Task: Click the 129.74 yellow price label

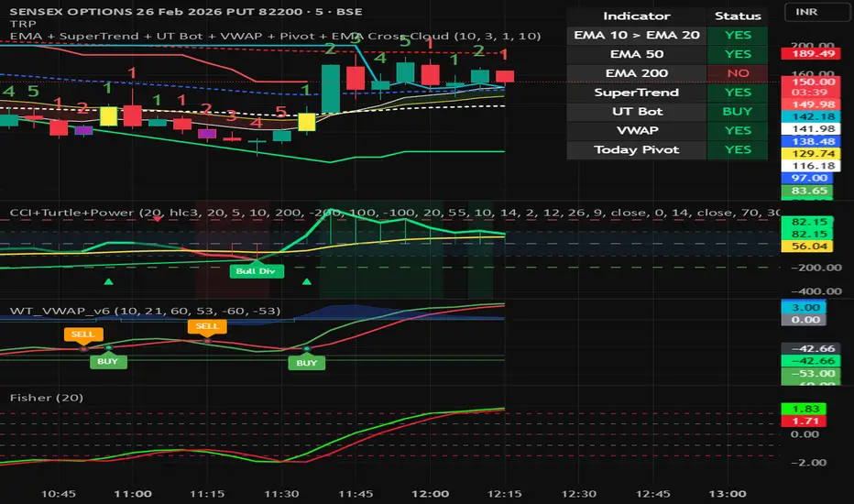Action: (810, 154)
